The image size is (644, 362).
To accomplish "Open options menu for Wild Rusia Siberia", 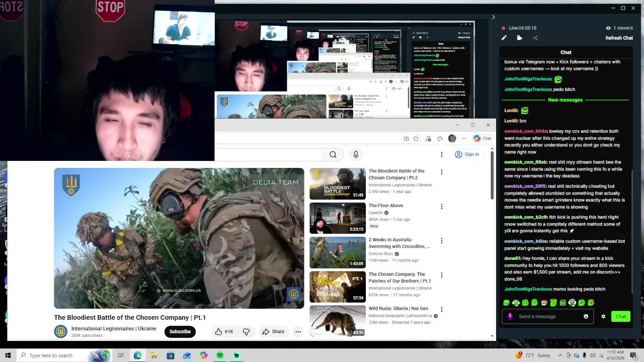I will (x=442, y=310).
